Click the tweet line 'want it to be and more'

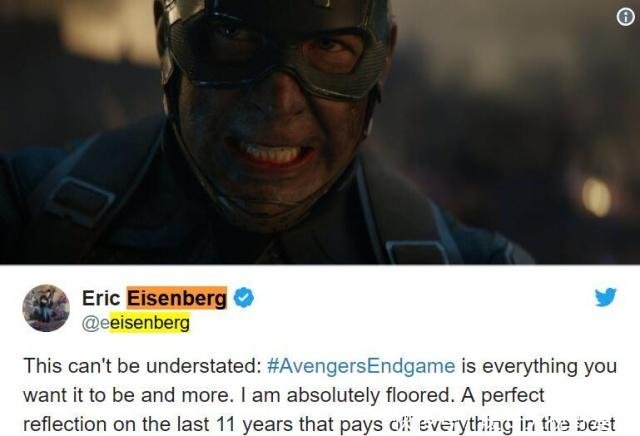[x=284, y=395]
